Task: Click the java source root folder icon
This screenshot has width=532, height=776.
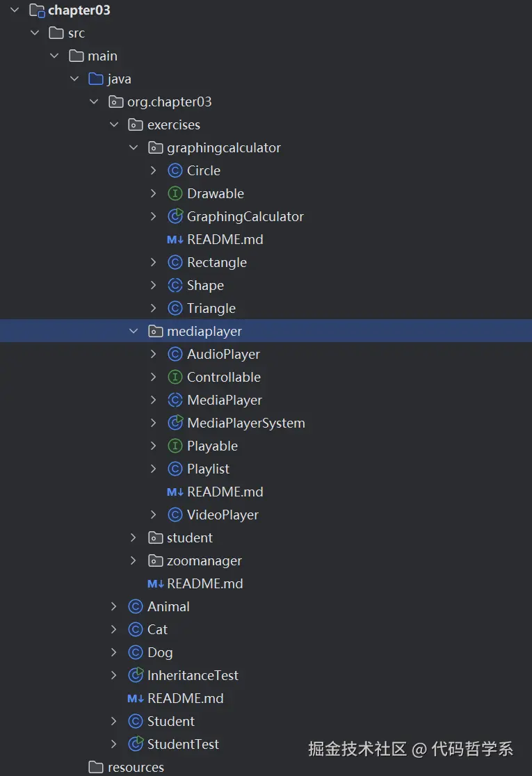Action: pos(95,79)
